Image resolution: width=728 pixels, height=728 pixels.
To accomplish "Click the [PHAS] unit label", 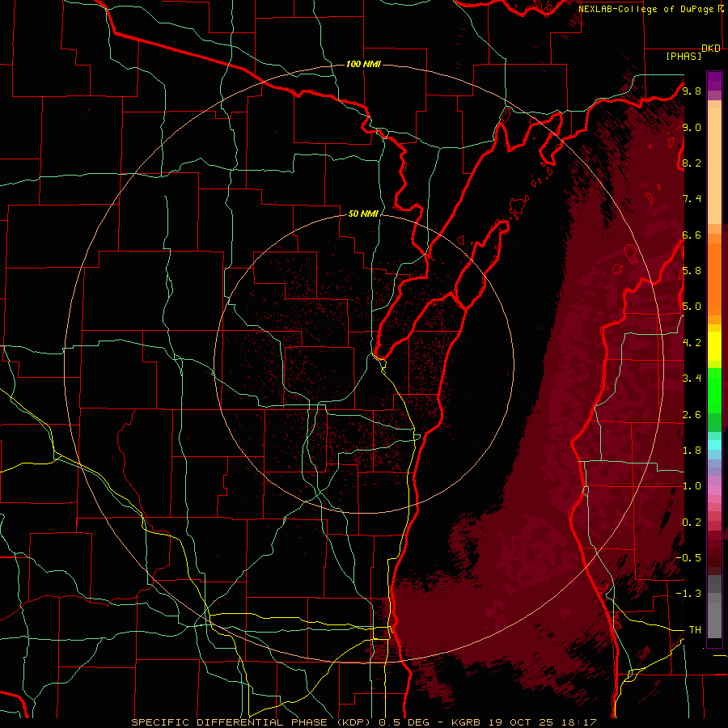I will point(684,56).
